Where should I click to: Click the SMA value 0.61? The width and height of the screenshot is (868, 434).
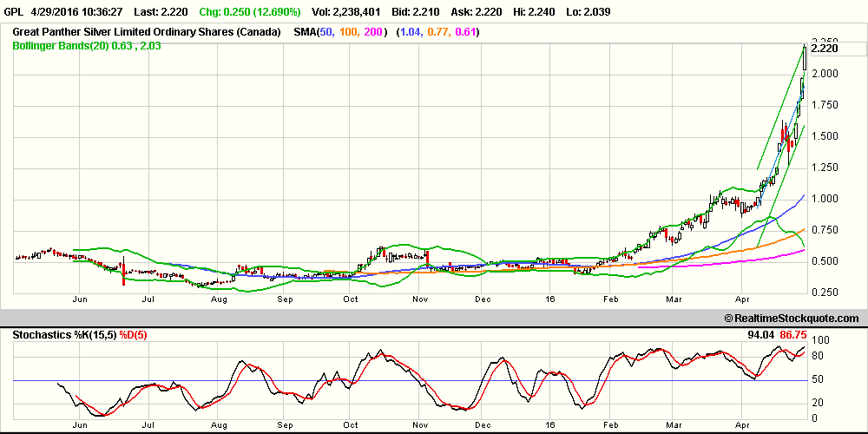click(464, 33)
